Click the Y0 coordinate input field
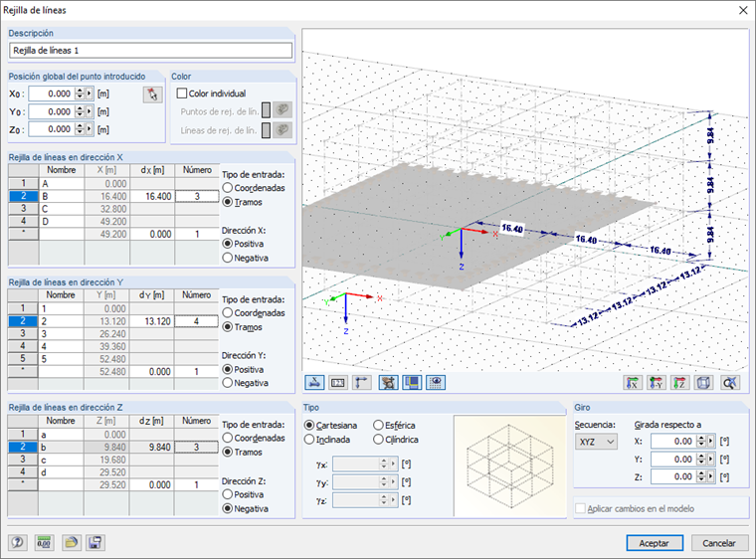The height and width of the screenshot is (559, 756). click(52, 111)
